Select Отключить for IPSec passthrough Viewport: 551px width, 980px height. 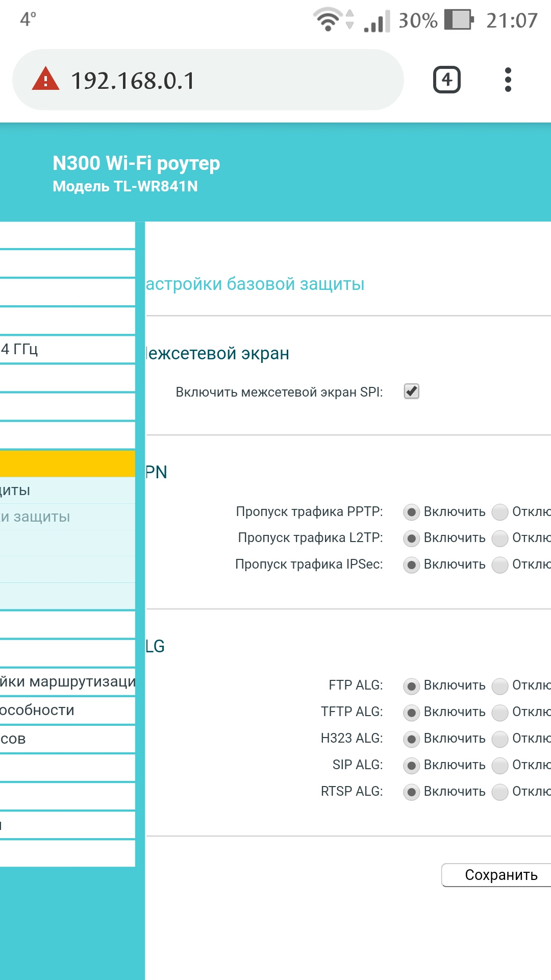pyautogui.click(x=500, y=565)
